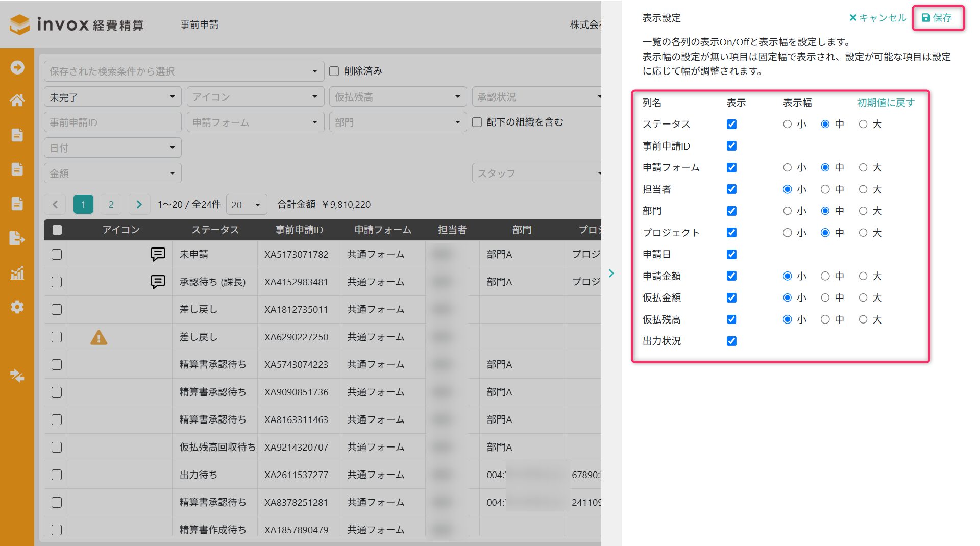This screenshot has height=546, width=980.
Task: Click the warning triangle icon in the table
Action: [99, 337]
